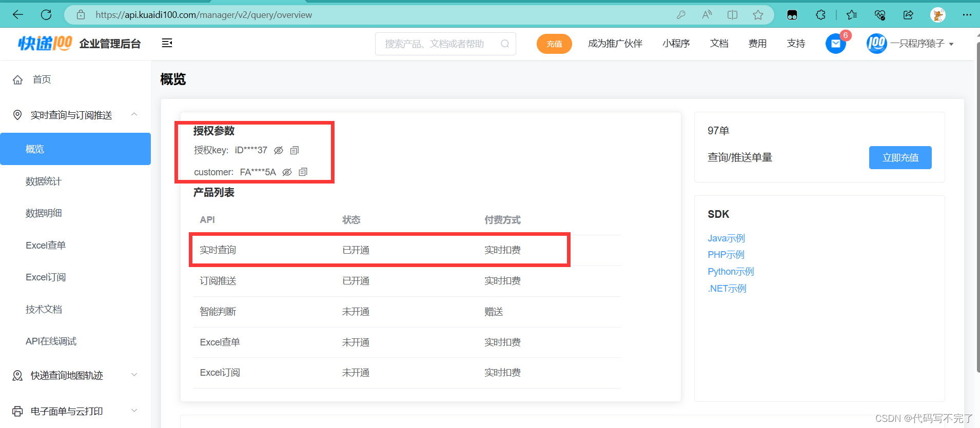Click the orange 充值 button

pyautogui.click(x=554, y=44)
